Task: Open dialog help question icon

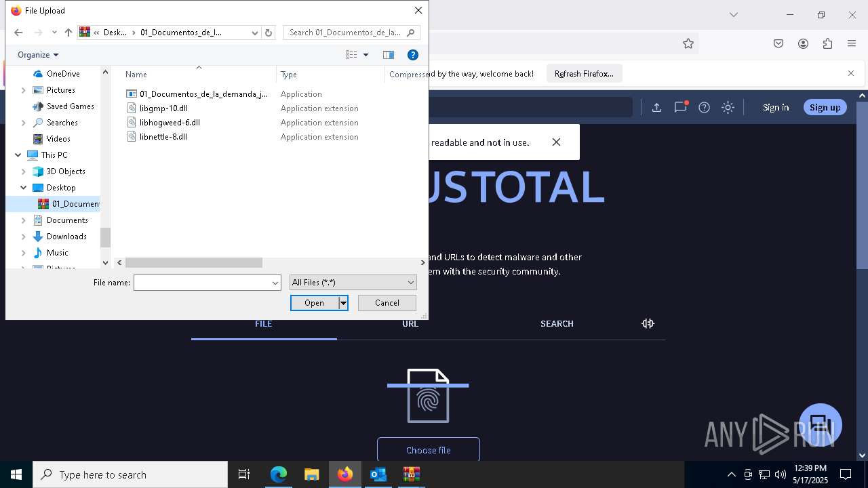Action: (412, 55)
